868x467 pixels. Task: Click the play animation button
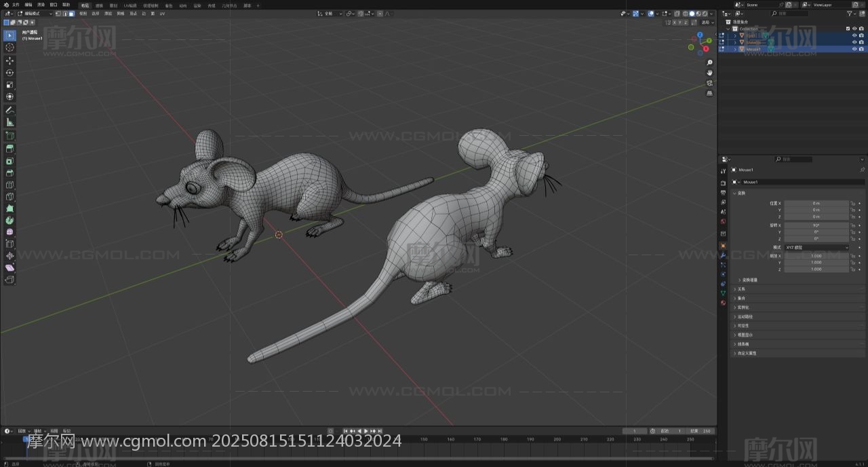coord(366,431)
